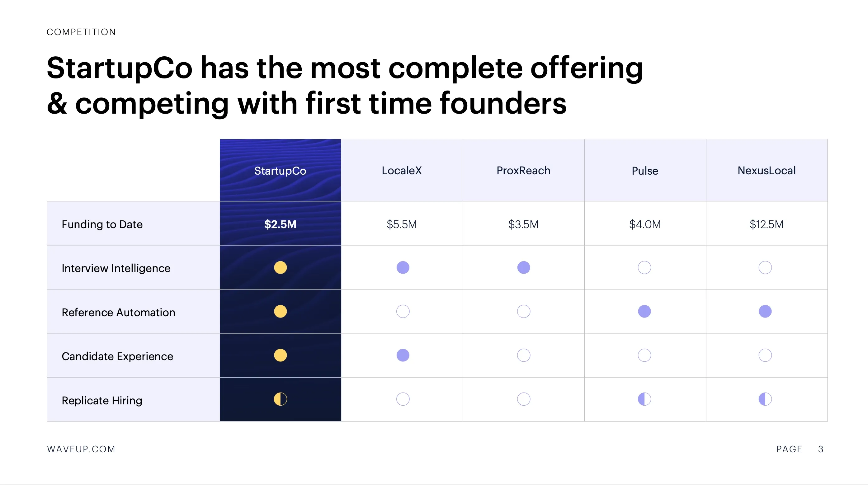Click the COMPETITION section label
Viewport: 868px width, 485px height.
[81, 32]
